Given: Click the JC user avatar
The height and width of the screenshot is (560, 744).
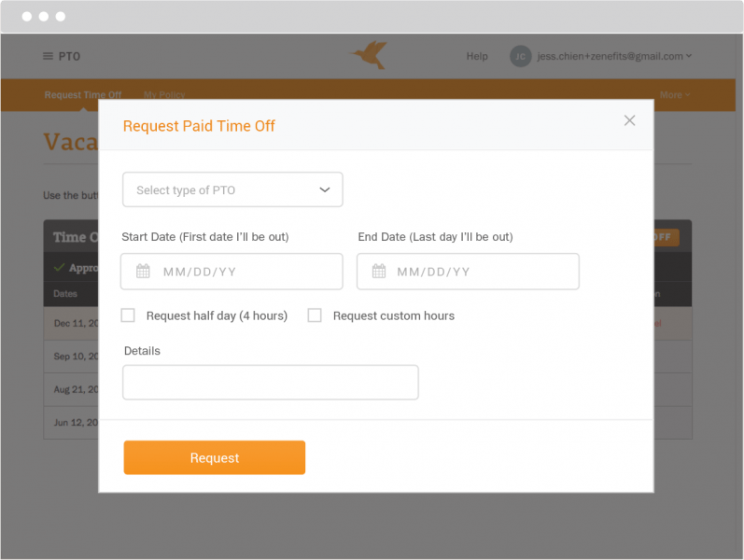Looking at the screenshot, I should pyautogui.click(x=521, y=57).
